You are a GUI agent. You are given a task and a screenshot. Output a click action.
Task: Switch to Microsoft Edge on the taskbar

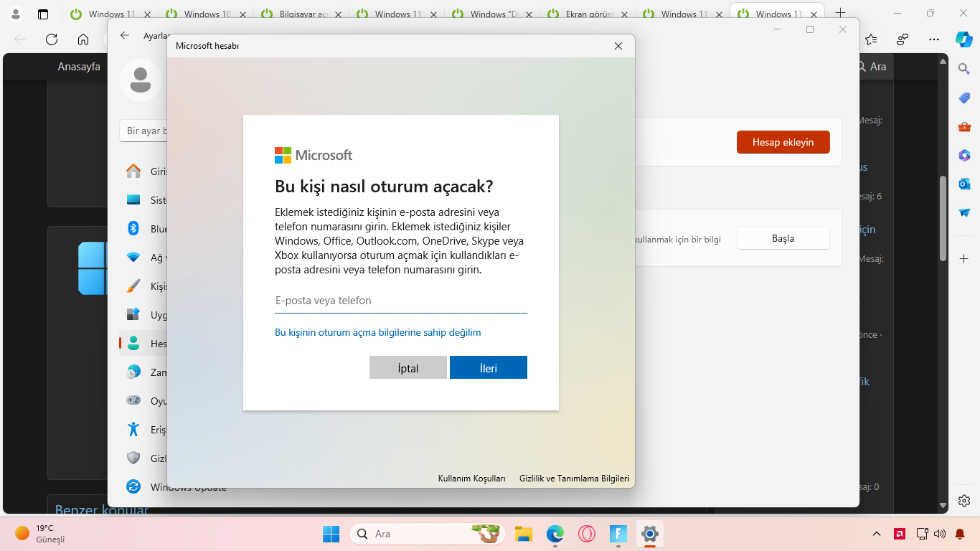555,534
